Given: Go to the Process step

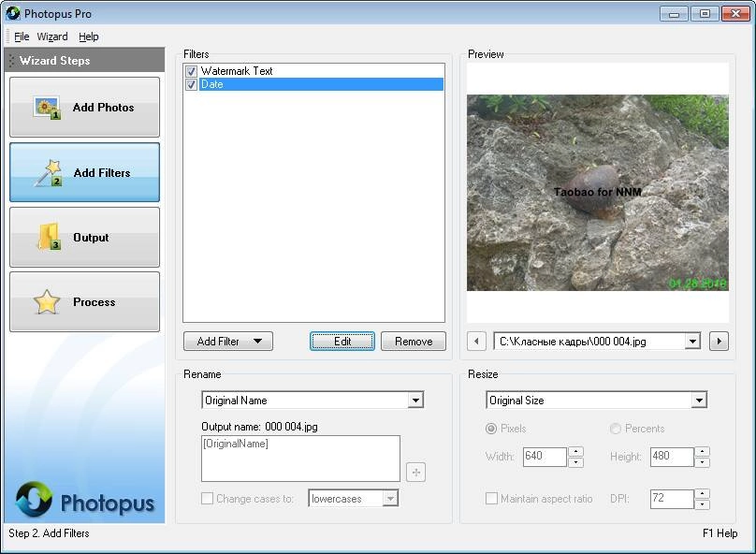Looking at the screenshot, I should click(x=84, y=302).
